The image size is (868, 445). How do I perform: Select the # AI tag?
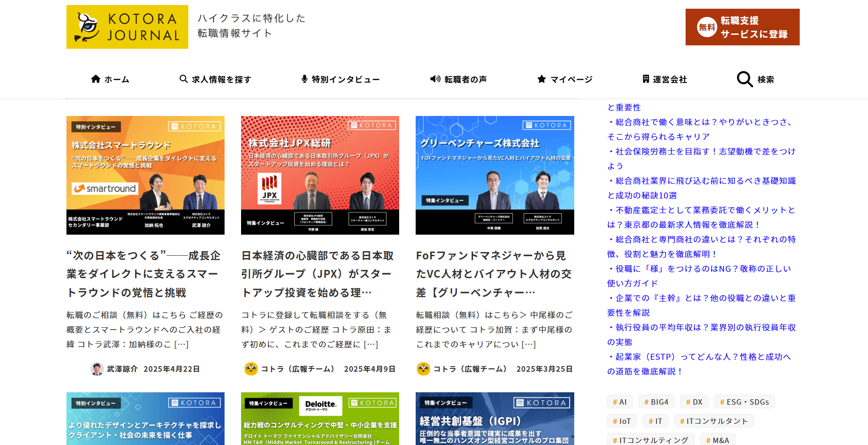pyautogui.click(x=620, y=402)
